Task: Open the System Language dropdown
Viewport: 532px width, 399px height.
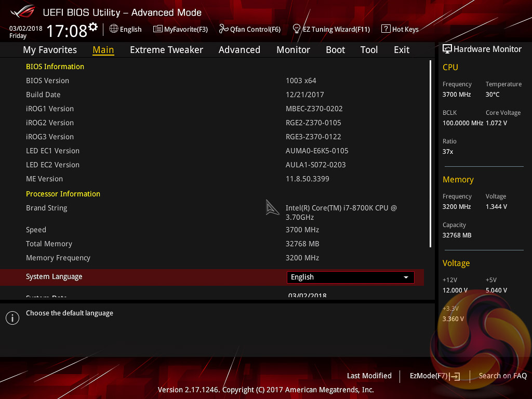Action: pos(351,277)
